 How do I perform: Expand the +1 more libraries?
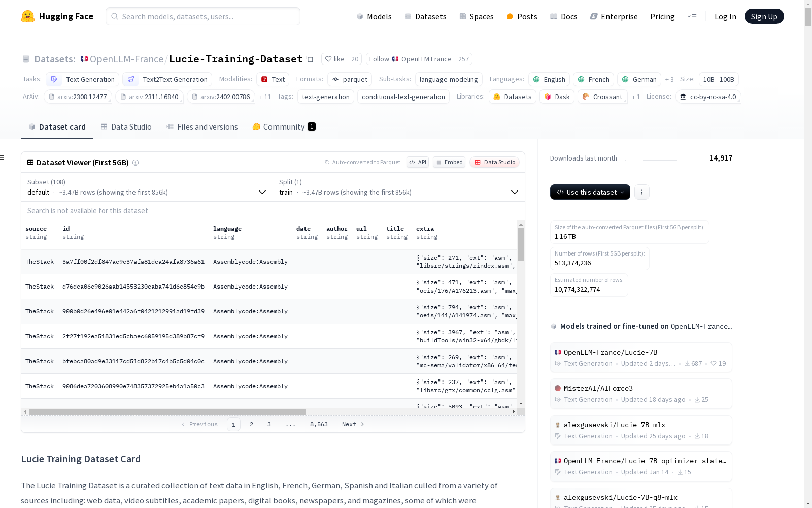coord(636,97)
